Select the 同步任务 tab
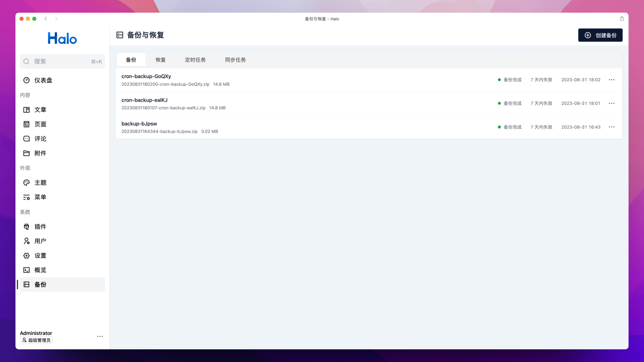644x362 pixels. [x=235, y=60]
